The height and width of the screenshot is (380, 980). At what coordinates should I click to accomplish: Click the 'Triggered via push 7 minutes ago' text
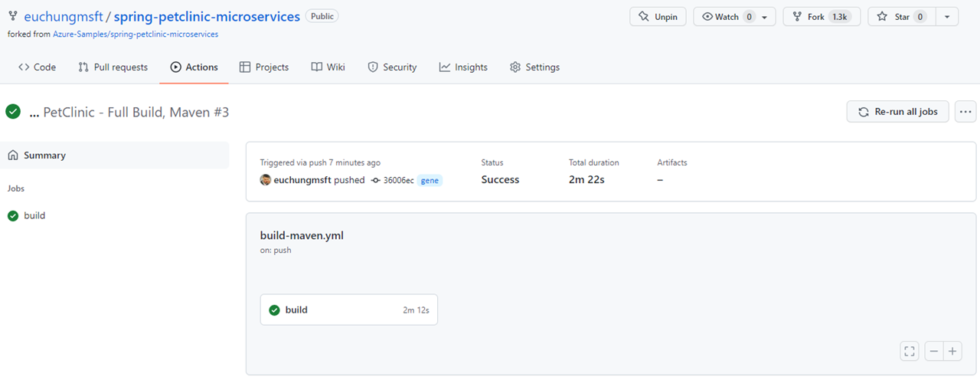point(320,162)
